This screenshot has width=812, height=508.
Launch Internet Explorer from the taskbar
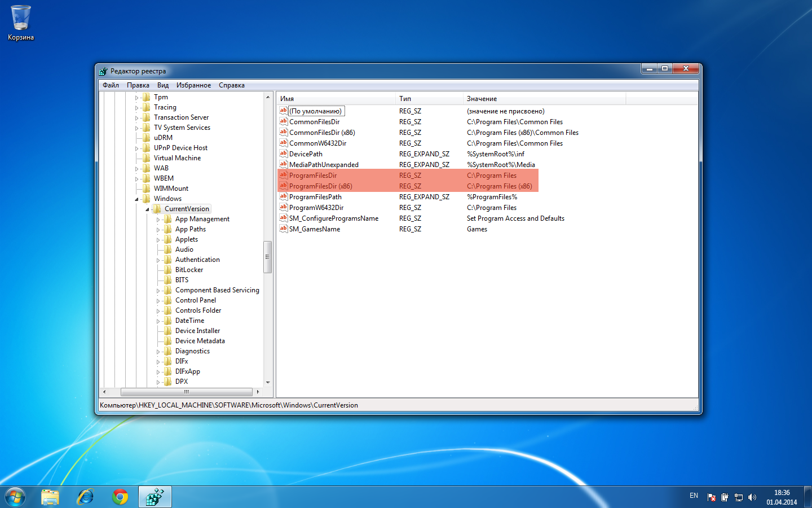[85, 497]
